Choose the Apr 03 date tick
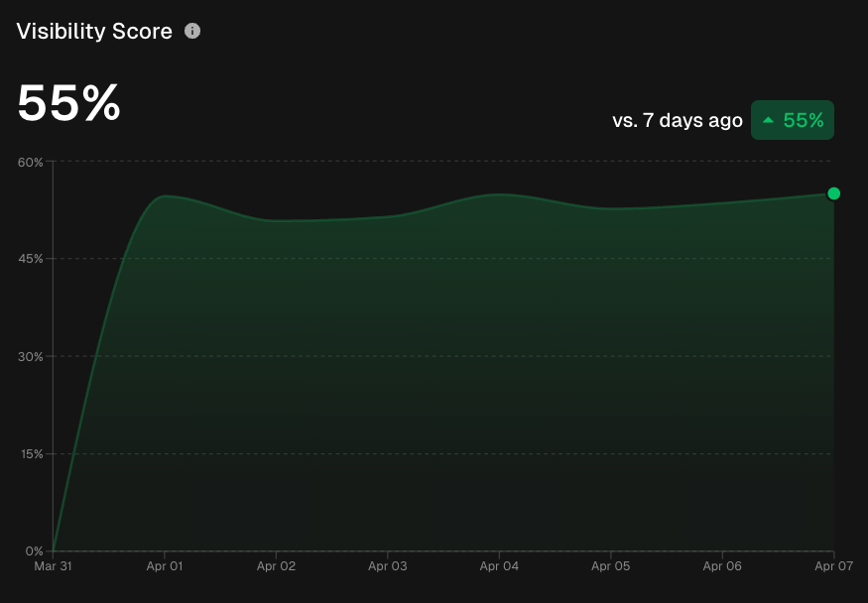868x603 pixels. (388, 566)
